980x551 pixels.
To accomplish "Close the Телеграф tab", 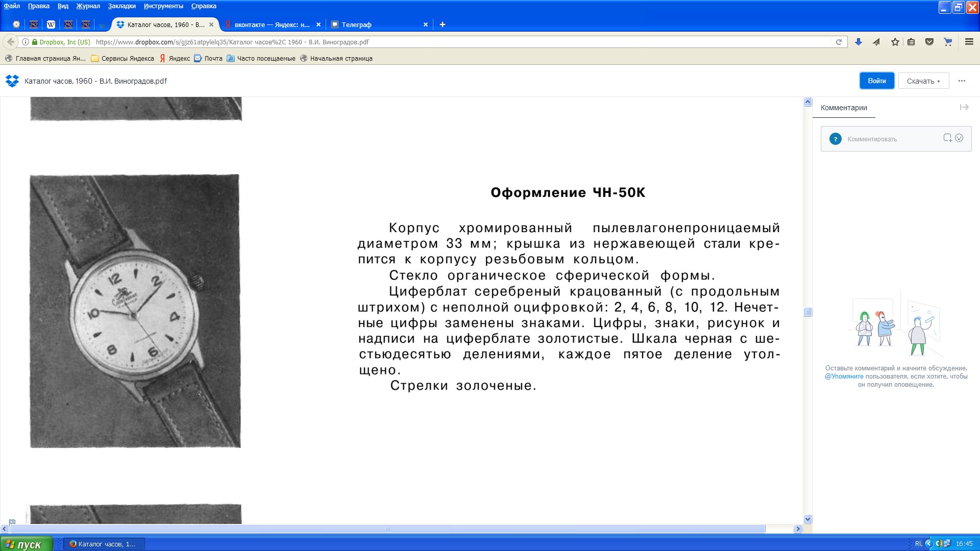I will [x=425, y=24].
